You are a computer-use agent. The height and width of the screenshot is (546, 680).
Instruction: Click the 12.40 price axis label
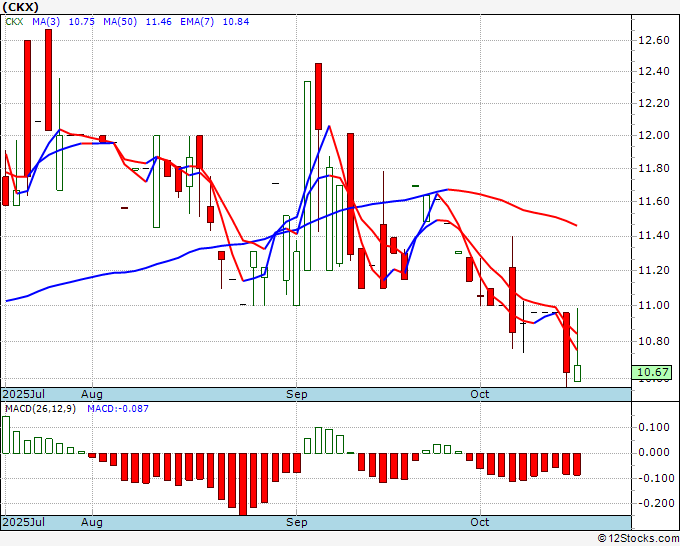click(654, 71)
